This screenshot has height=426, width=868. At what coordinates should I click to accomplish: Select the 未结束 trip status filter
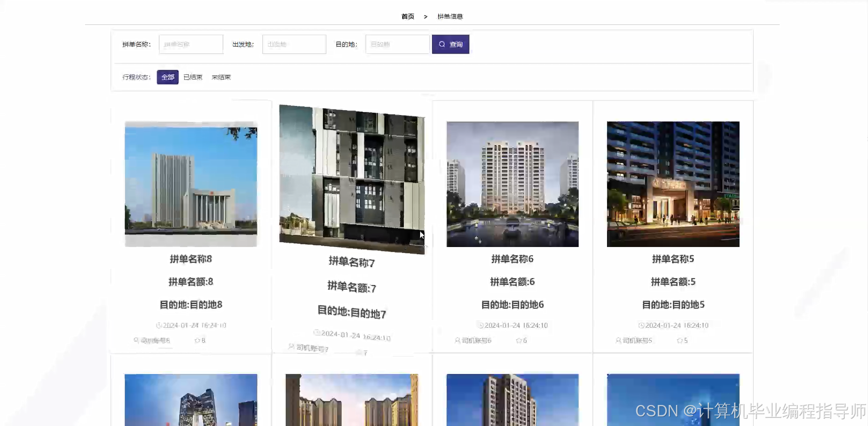[221, 77]
